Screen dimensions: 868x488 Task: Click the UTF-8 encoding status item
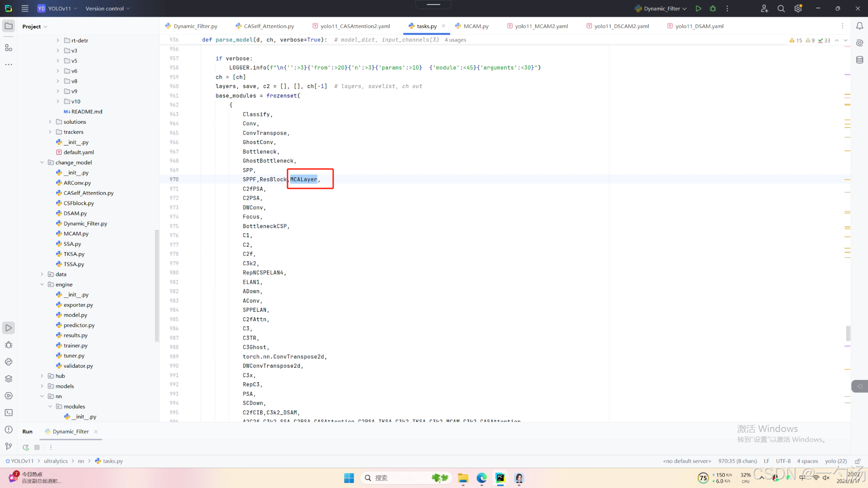pyautogui.click(x=783, y=461)
